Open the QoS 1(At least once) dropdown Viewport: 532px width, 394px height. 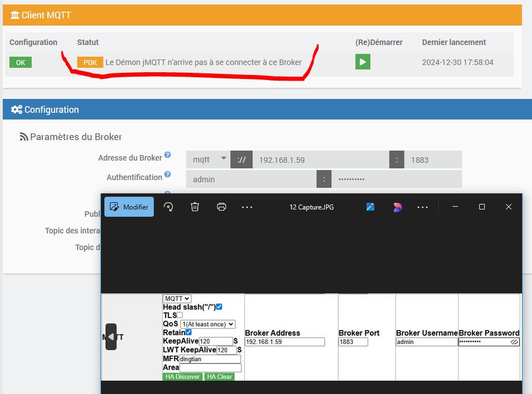(208, 324)
